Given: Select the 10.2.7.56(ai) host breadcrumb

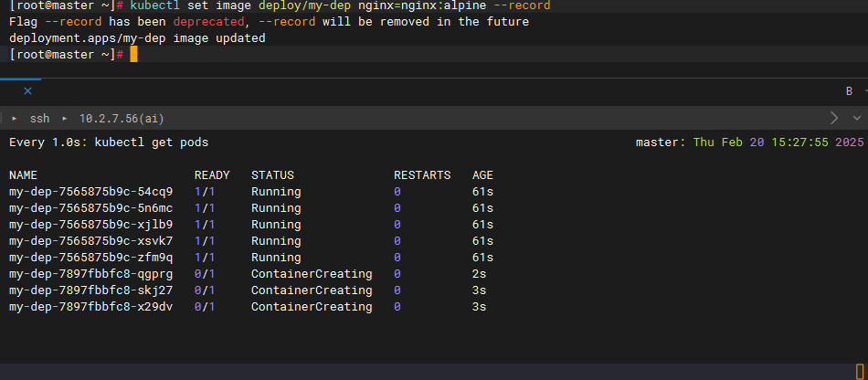Looking at the screenshot, I should [x=122, y=119].
